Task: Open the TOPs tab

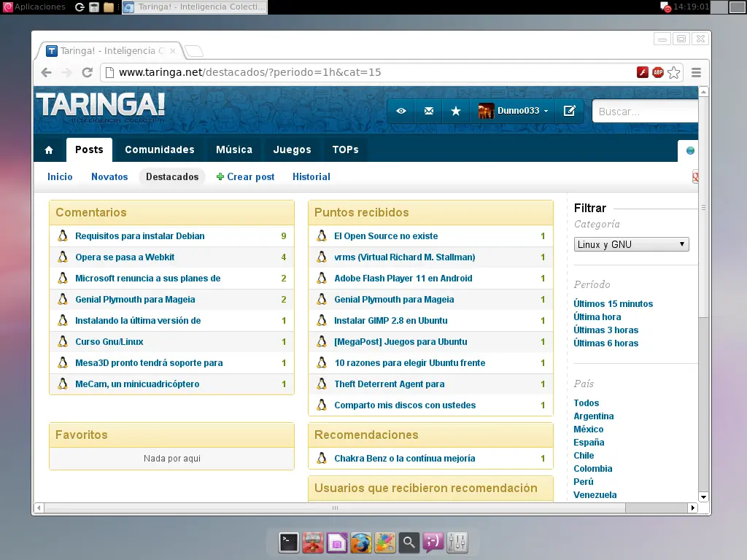Action: click(345, 149)
